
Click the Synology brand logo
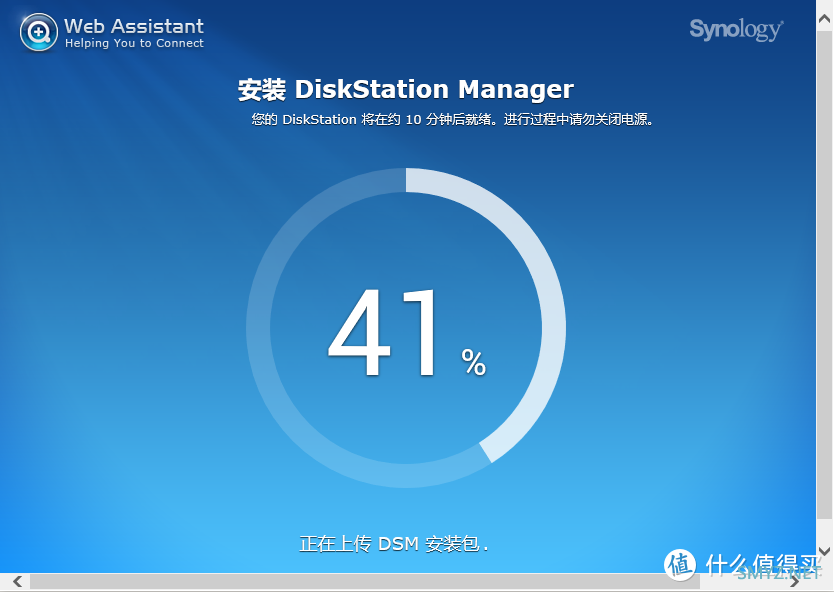[736, 29]
